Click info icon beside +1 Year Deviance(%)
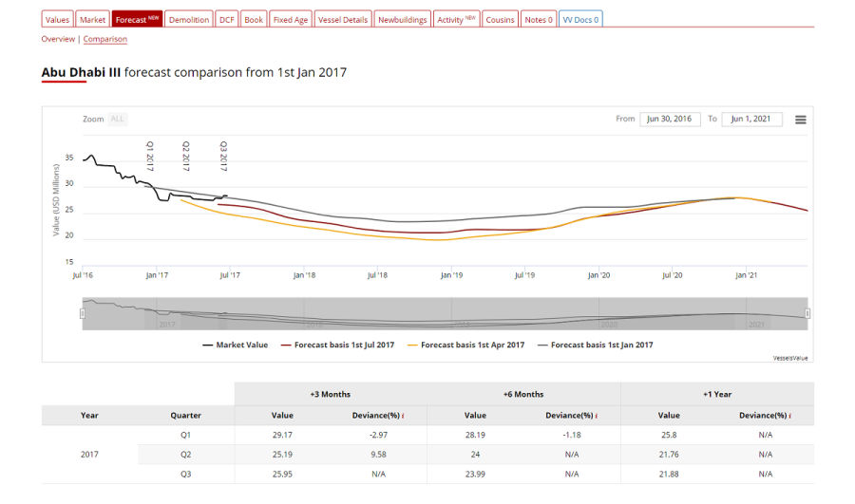855x504 pixels. [789, 416]
